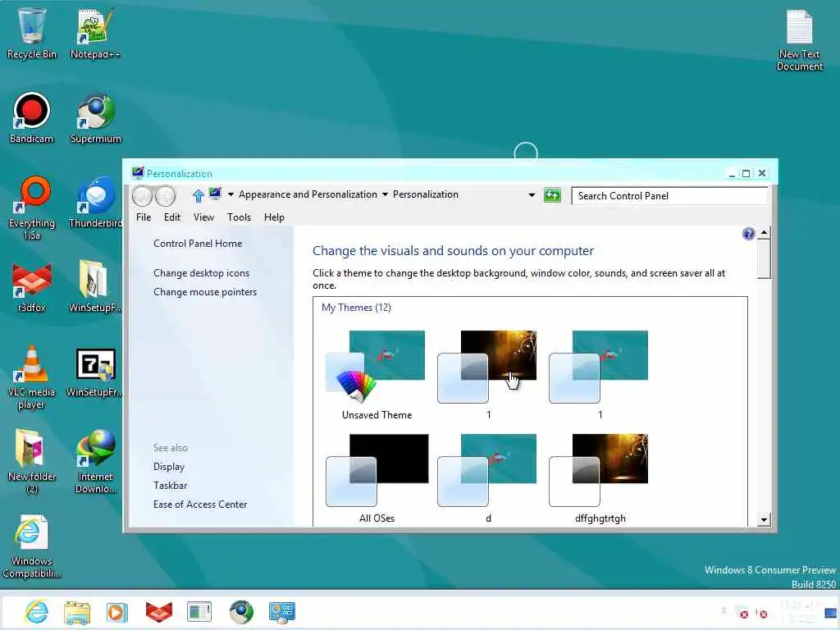The width and height of the screenshot is (840, 630).
Task: Open the Taskbar link under See also
Action: (x=171, y=485)
